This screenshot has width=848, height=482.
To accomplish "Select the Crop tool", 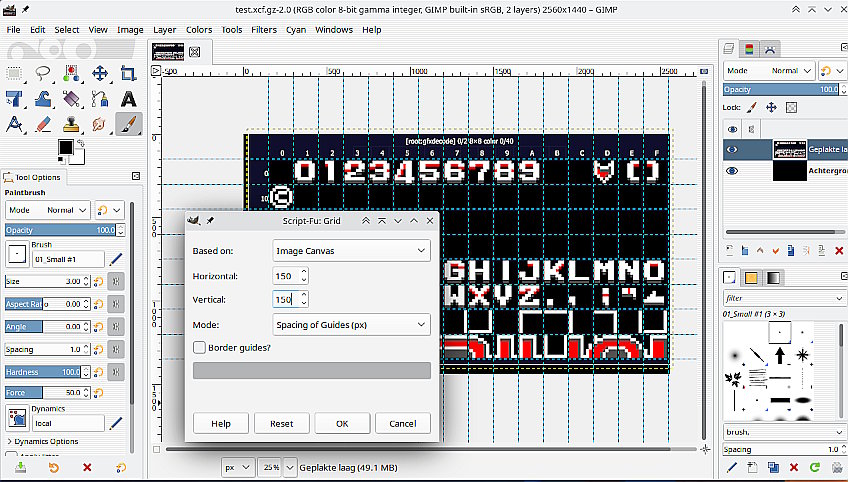I will pos(128,73).
